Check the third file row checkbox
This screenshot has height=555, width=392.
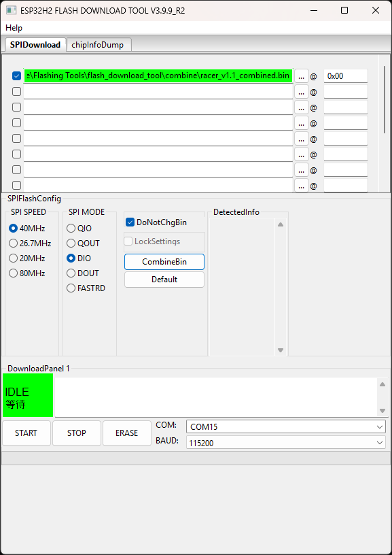click(x=16, y=107)
